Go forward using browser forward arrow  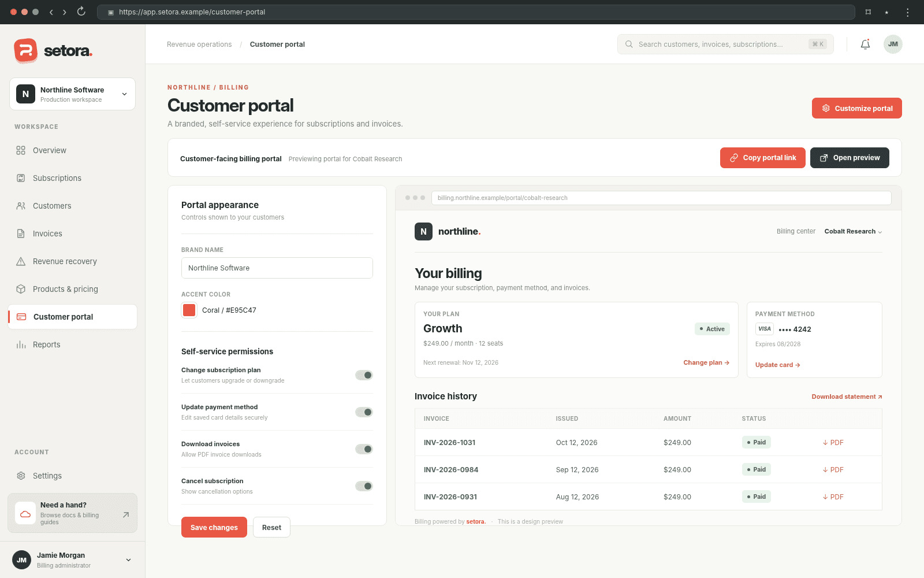point(65,12)
